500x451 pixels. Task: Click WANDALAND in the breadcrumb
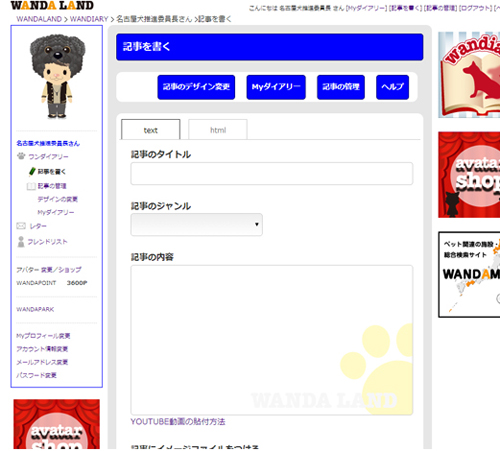point(39,19)
